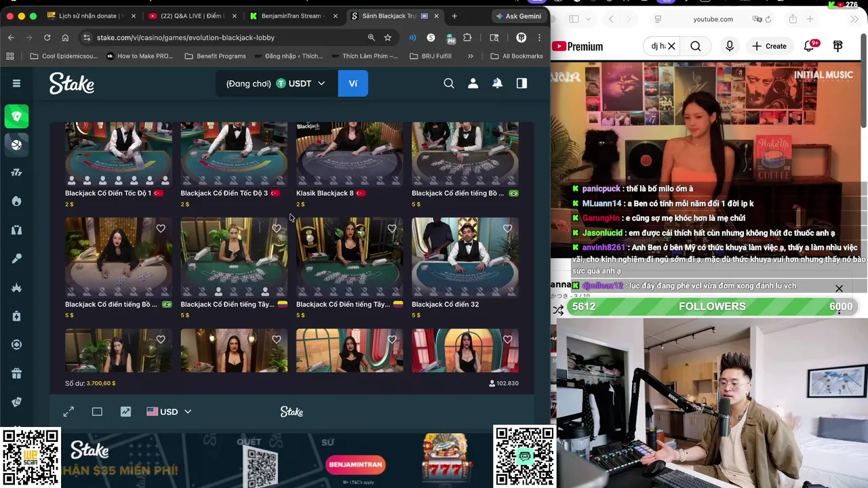Open How to Make PRO... bookmark
The height and width of the screenshot is (488, 868).
140,56
